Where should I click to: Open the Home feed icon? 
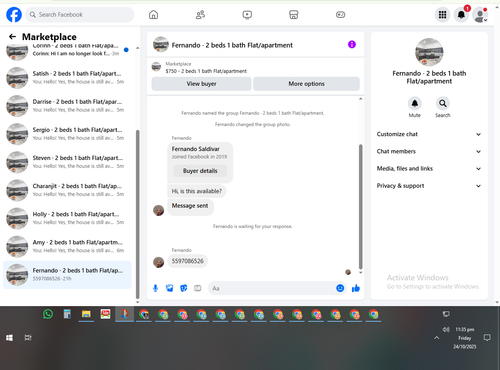[x=153, y=15]
